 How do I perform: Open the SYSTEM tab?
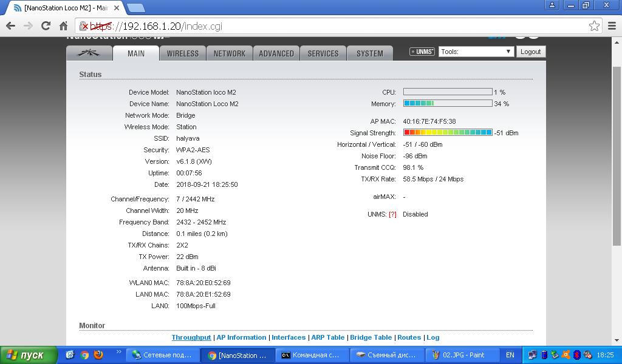pos(370,53)
